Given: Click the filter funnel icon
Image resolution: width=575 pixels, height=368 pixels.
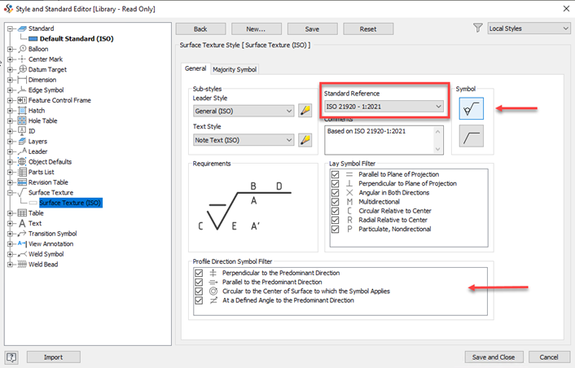Looking at the screenshot, I should (x=477, y=28).
